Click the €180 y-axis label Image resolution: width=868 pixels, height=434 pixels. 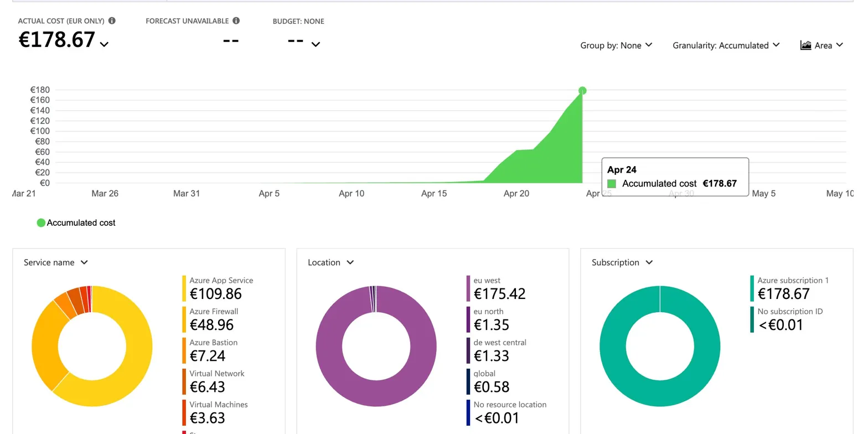(40, 90)
